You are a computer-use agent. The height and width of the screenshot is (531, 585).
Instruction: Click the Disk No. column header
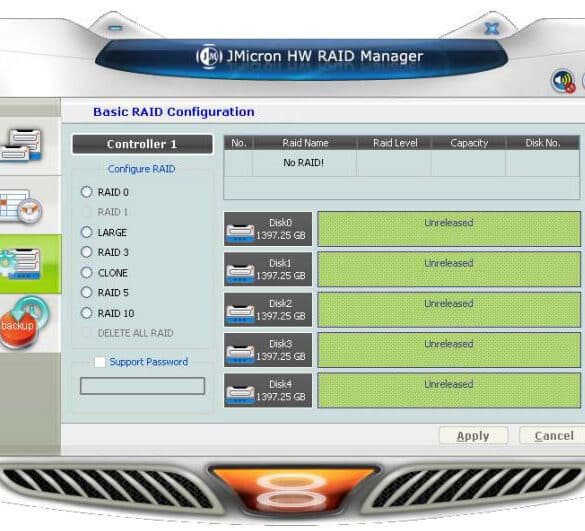click(x=543, y=143)
